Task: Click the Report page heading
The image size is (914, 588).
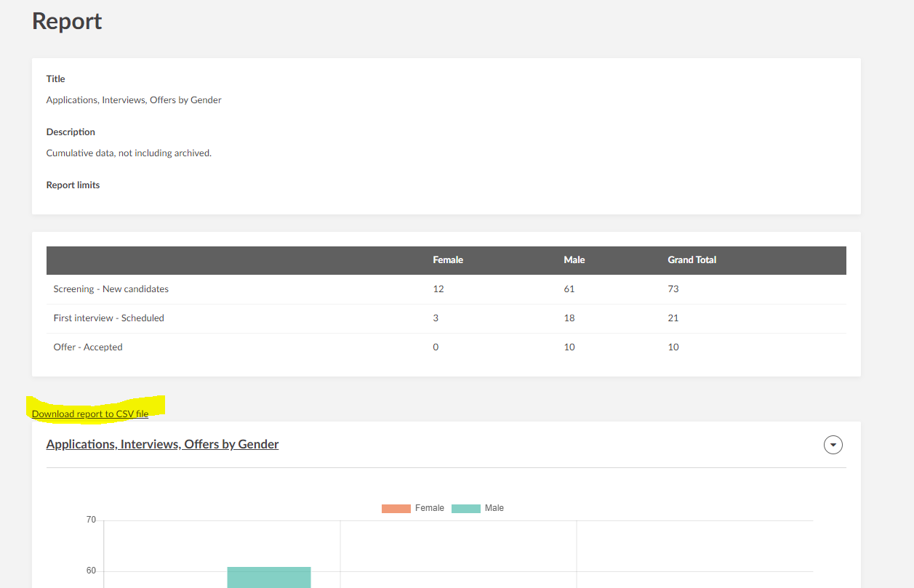Action: 67,22
